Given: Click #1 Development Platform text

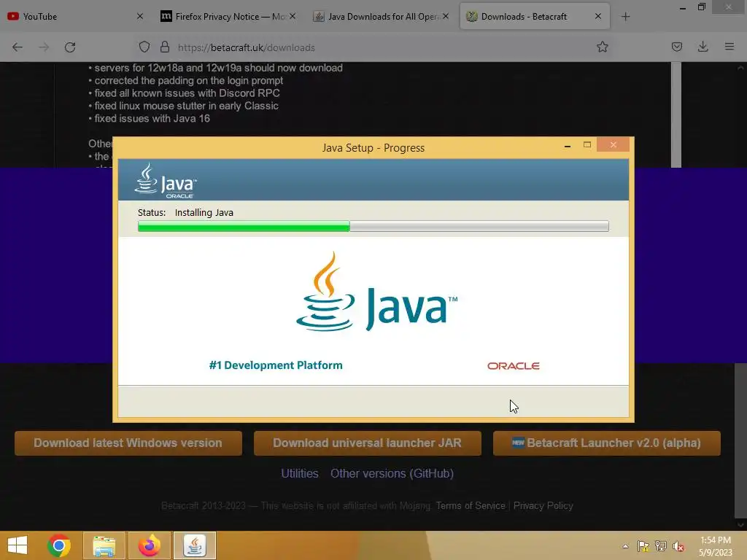Looking at the screenshot, I should [276, 365].
